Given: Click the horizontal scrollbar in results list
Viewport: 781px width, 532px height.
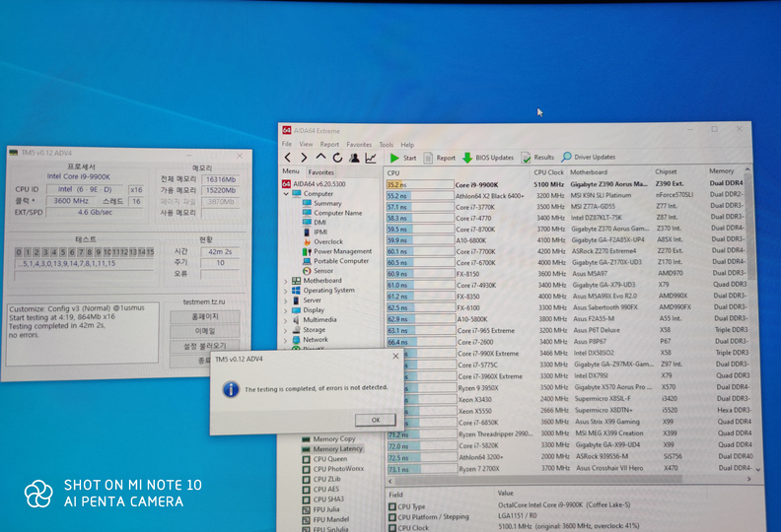Looking at the screenshot, I should (538, 479).
